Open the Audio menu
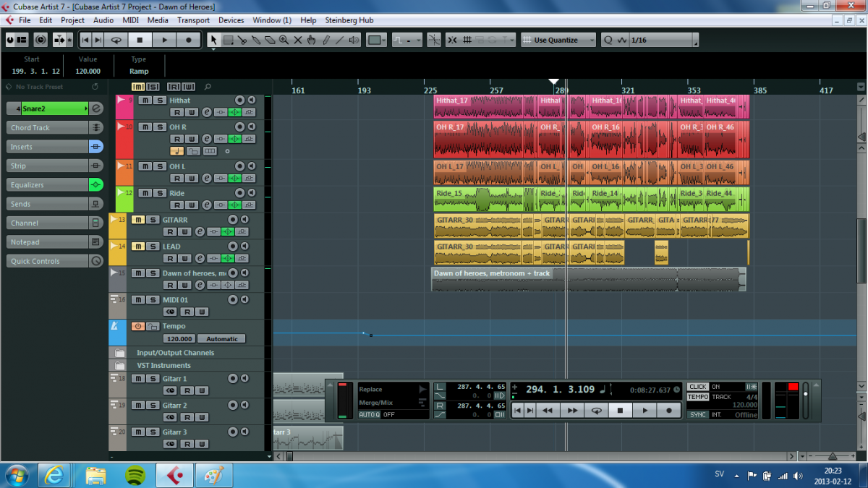The width and height of the screenshot is (868, 488). pos(103,20)
